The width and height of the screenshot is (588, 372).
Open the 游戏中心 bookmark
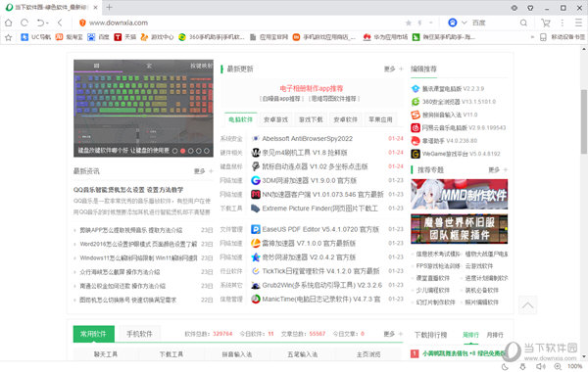pos(157,37)
